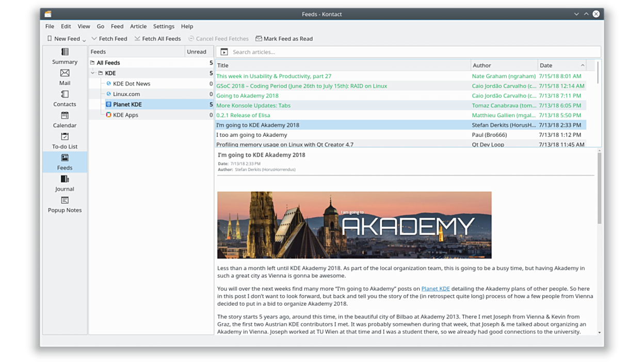644x362 pixels.
Task: Click Mark Feed as Read
Action: coord(284,39)
